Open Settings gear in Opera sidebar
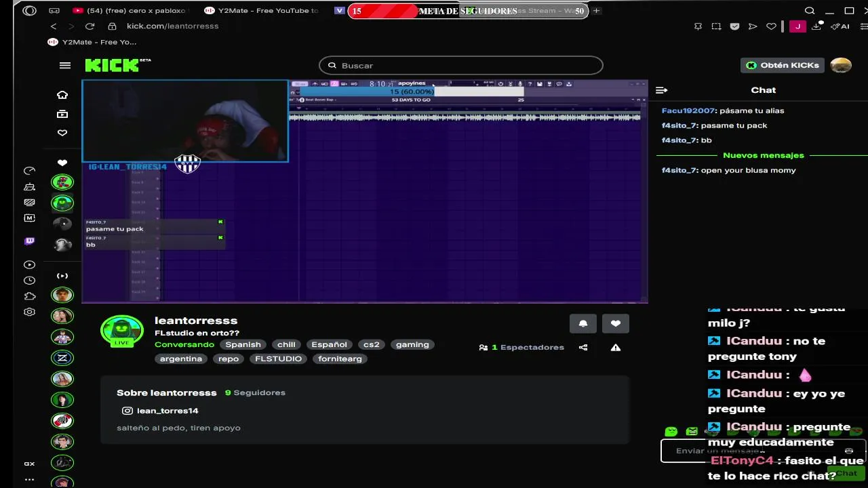Viewport: 868px width, 488px height. click(x=29, y=312)
